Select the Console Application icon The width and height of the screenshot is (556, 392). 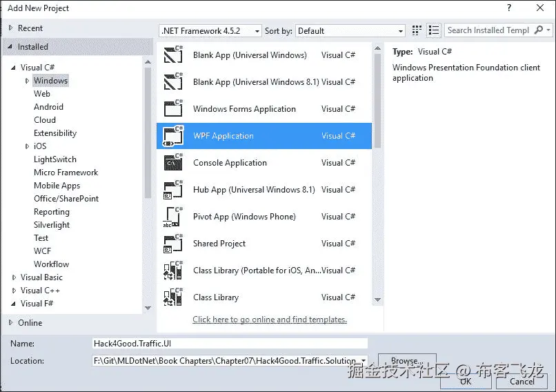point(173,162)
